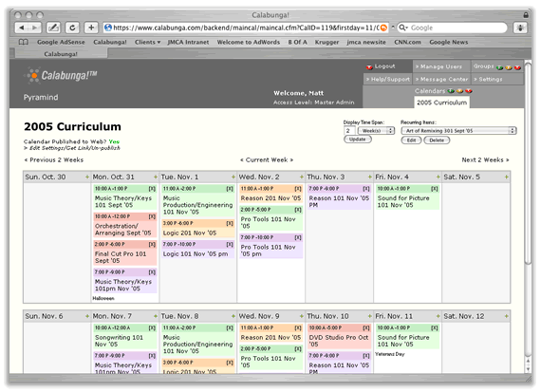The height and width of the screenshot is (392, 541).
Task: Delete Reason 101 Nov '05 PM on Nov. 3 via [X]
Action: pos(366,189)
